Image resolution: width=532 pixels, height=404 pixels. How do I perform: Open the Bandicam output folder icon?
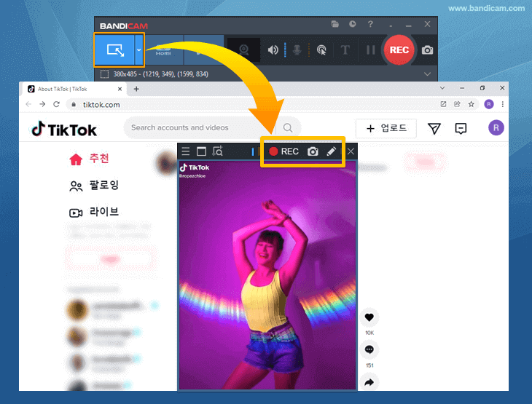335,24
